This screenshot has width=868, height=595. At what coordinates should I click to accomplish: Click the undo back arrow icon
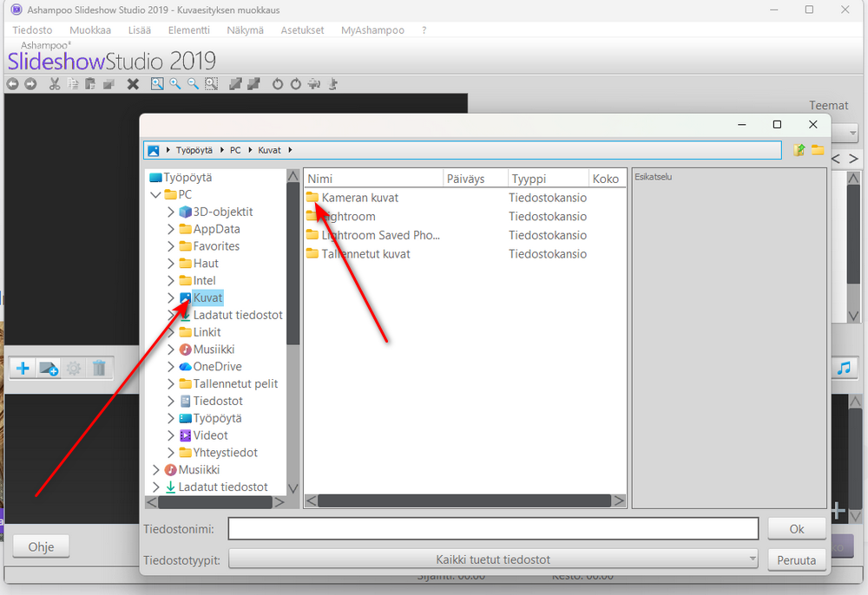(12, 84)
